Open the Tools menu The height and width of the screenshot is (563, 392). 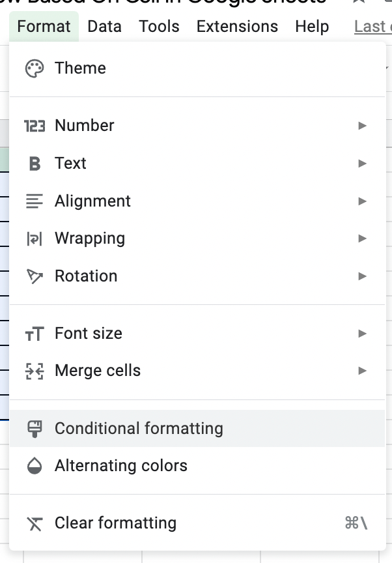(159, 27)
